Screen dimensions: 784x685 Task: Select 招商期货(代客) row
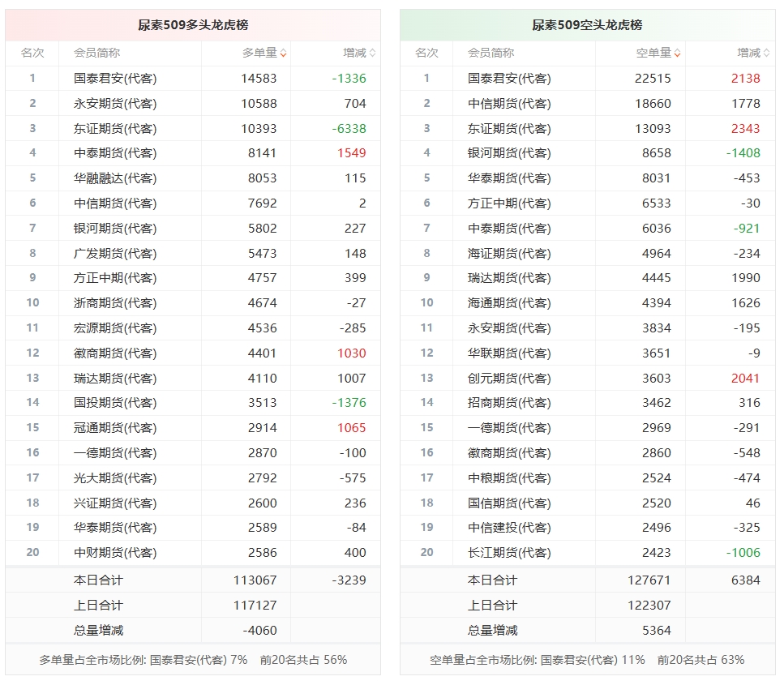point(588,403)
